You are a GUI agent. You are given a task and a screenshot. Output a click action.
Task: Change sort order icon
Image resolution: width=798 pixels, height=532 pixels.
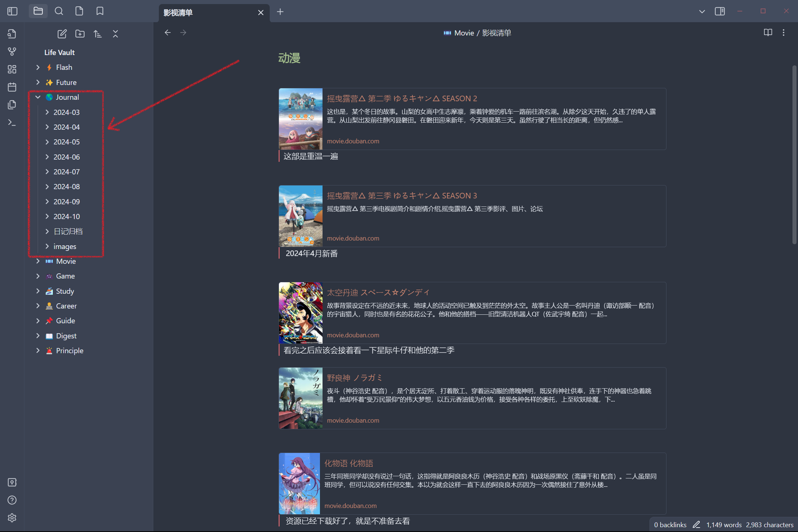click(98, 34)
